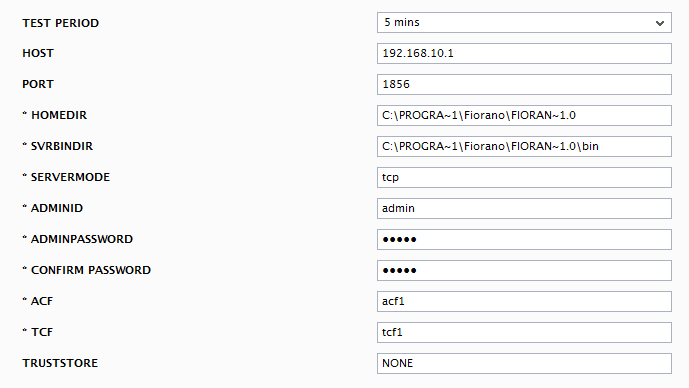Open the TEST PERIOD 5 mins dropdown
Viewport: 689px width, 388px height.
pos(524,22)
